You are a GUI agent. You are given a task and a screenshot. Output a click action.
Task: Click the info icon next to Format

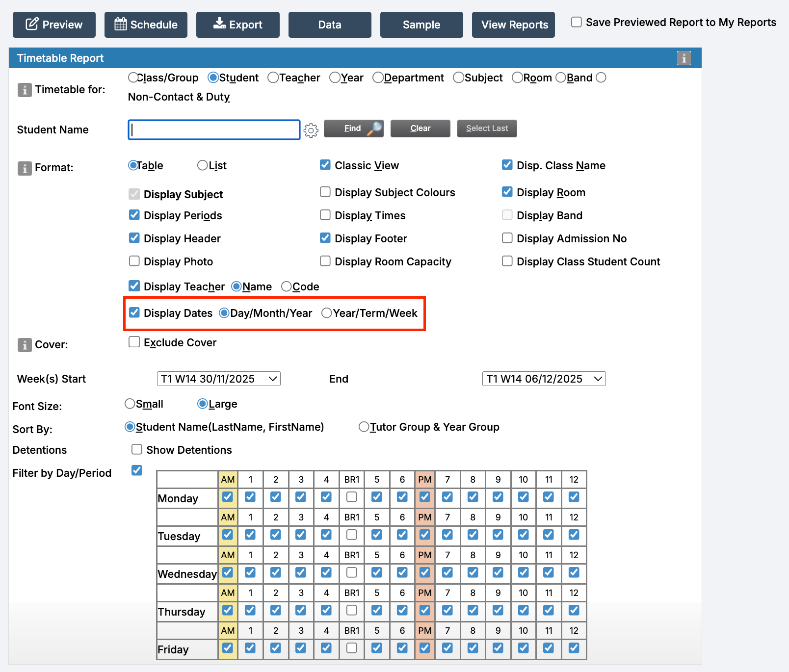(x=25, y=168)
